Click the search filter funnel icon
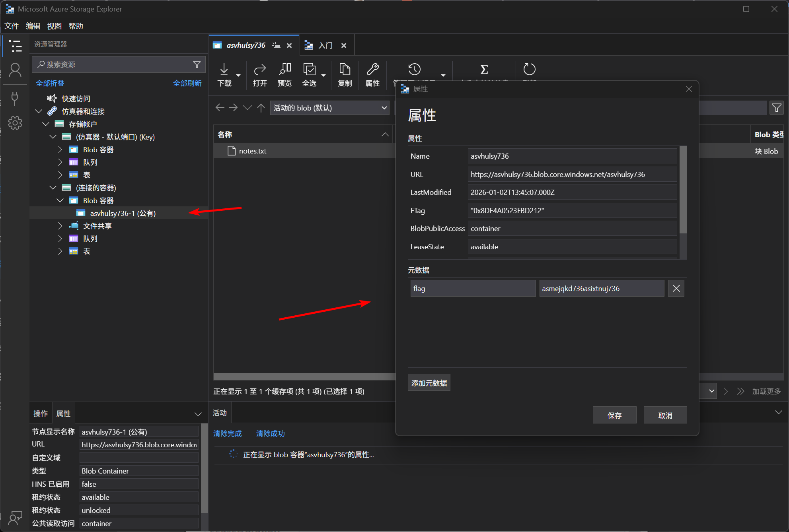This screenshot has width=789, height=532. click(x=197, y=64)
